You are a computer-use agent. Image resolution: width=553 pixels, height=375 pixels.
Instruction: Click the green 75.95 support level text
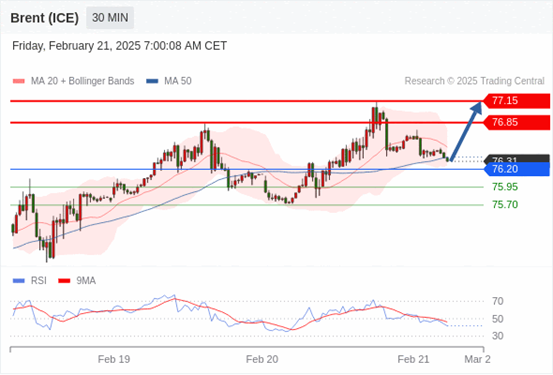pos(505,187)
